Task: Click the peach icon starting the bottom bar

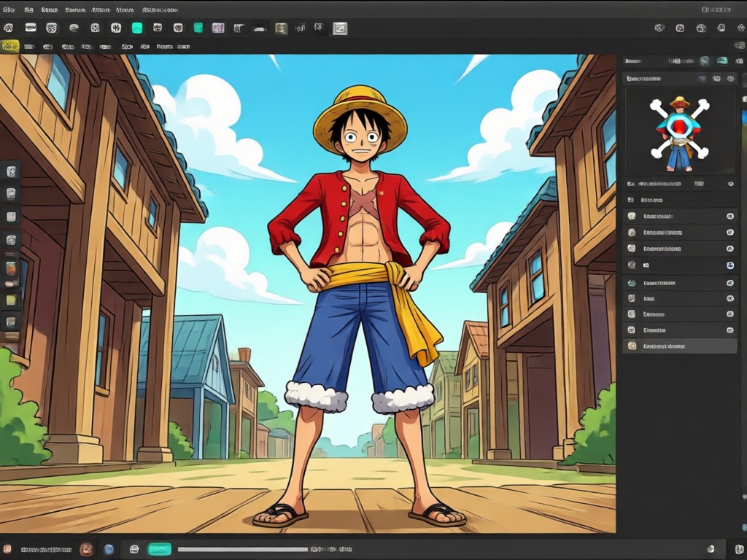Action: [x=7, y=549]
